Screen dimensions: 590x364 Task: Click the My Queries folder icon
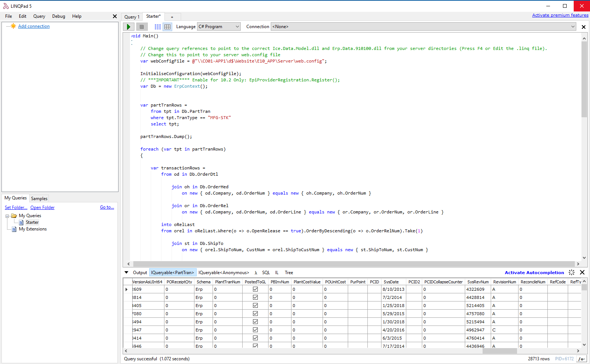14,216
